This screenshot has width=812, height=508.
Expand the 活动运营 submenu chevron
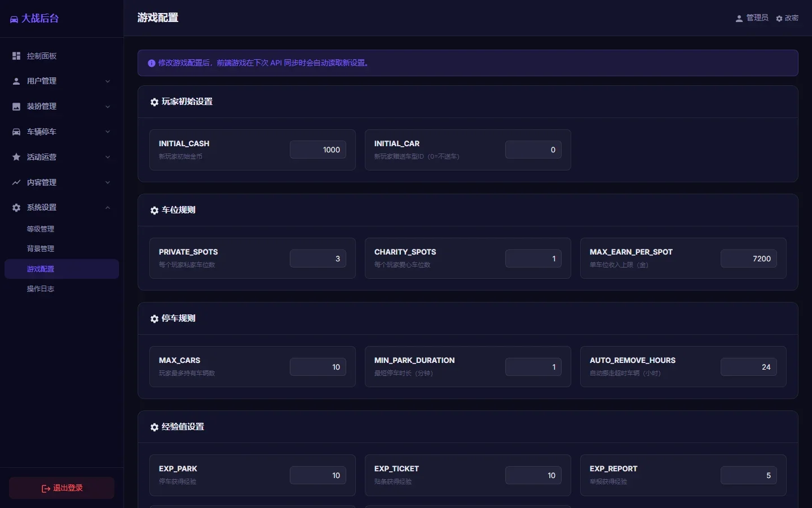[108, 157]
